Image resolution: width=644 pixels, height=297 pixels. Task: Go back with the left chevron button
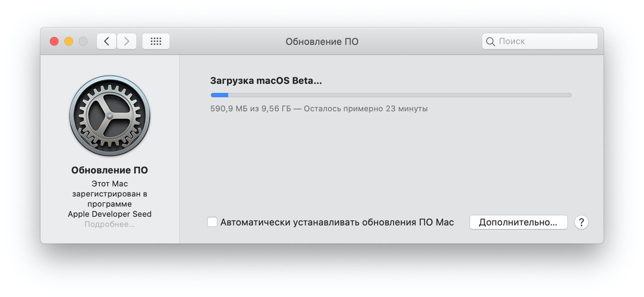click(x=107, y=41)
